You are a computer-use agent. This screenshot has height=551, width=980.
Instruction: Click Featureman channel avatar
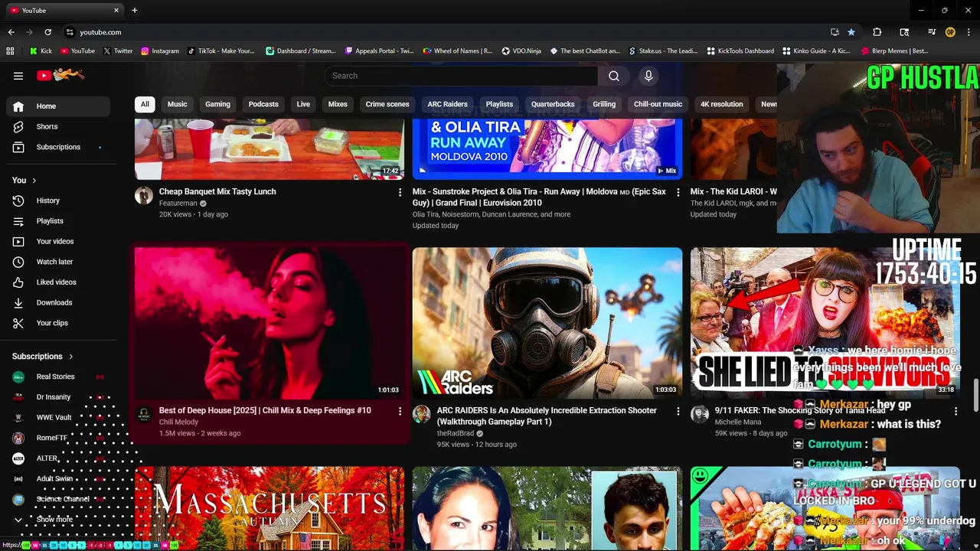tap(144, 195)
